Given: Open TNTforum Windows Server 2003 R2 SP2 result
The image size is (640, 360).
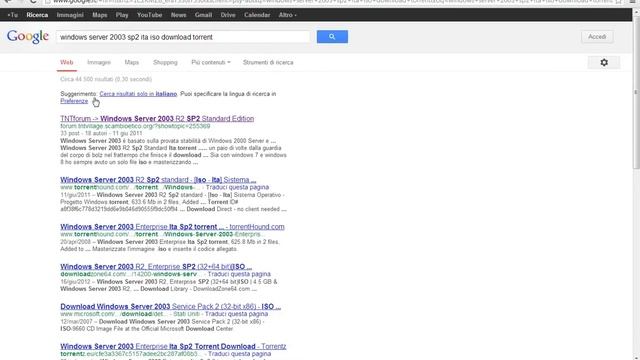Looking at the screenshot, I should [157, 119].
